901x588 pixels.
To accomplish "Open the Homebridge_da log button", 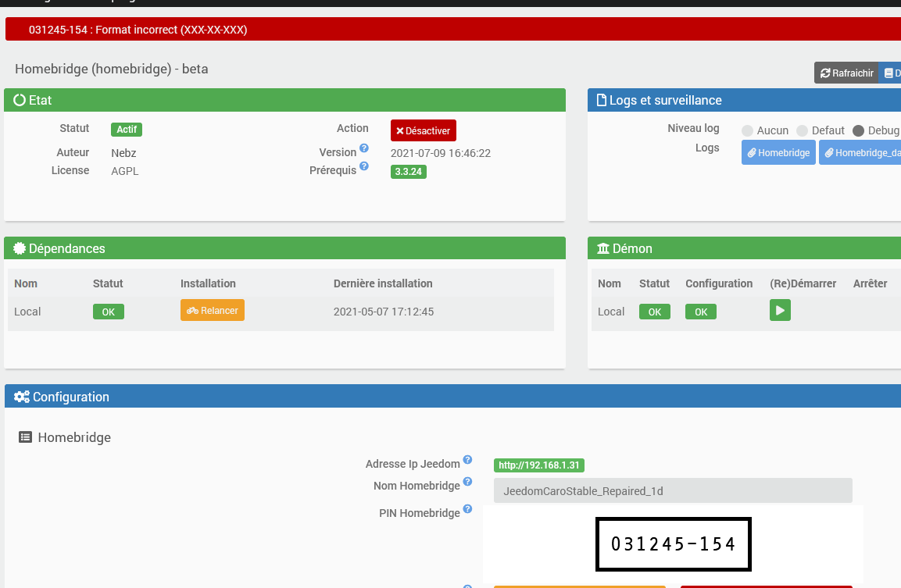I will 860,153.
